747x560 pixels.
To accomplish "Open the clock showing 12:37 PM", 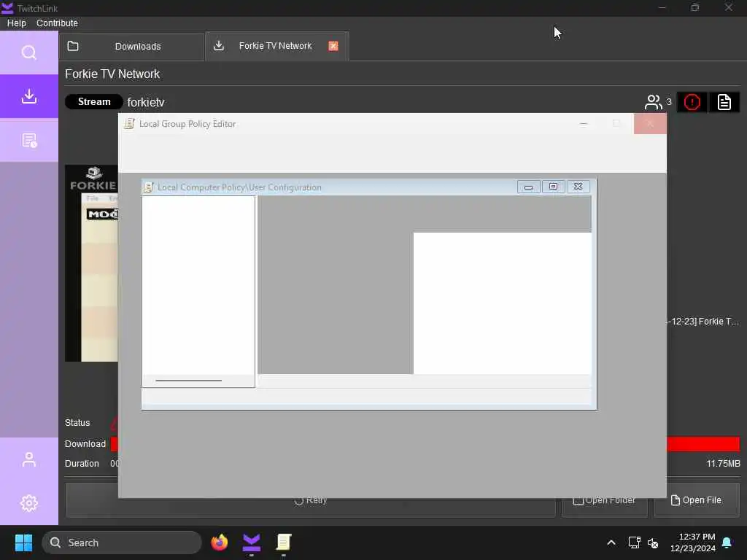I will tap(693, 542).
